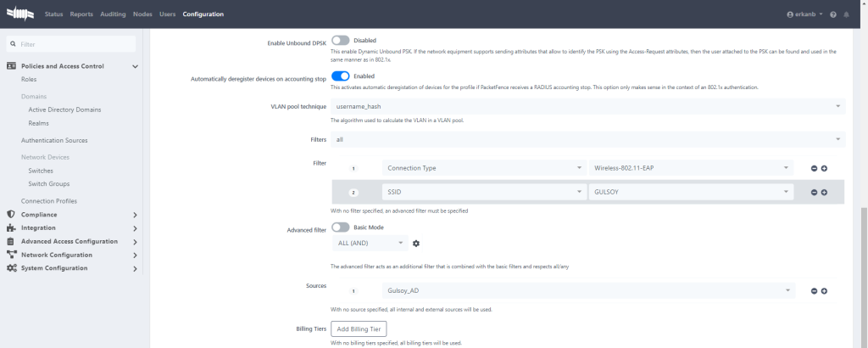Image resolution: width=868 pixels, height=348 pixels.
Task: Click the sidebar Filter search field
Action: click(x=70, y=43)
